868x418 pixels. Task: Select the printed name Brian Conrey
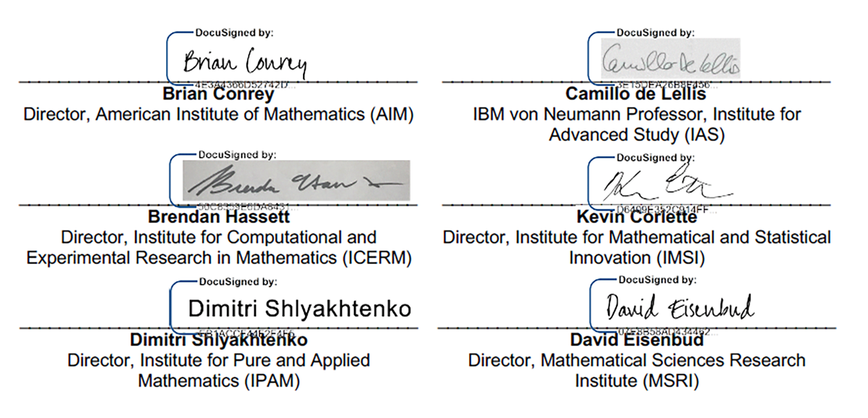218,94
